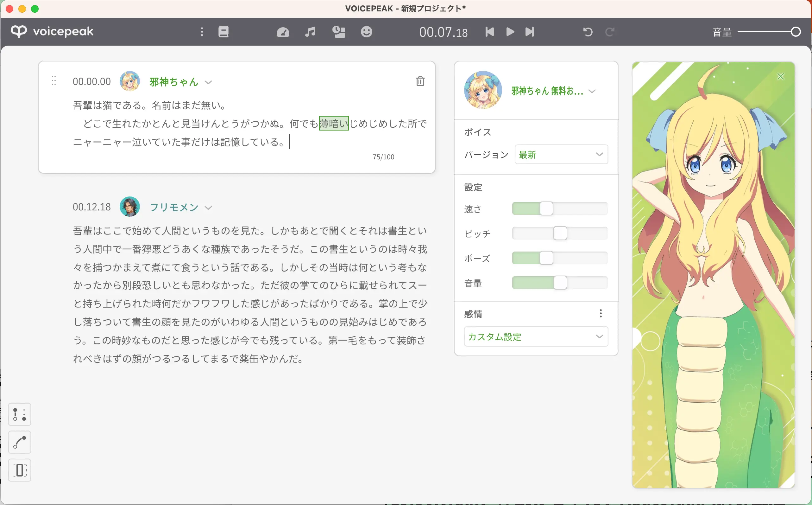Open the three-dot menu in top toolbar
This screenshot has height=505, width=812.
coord(202,32)
